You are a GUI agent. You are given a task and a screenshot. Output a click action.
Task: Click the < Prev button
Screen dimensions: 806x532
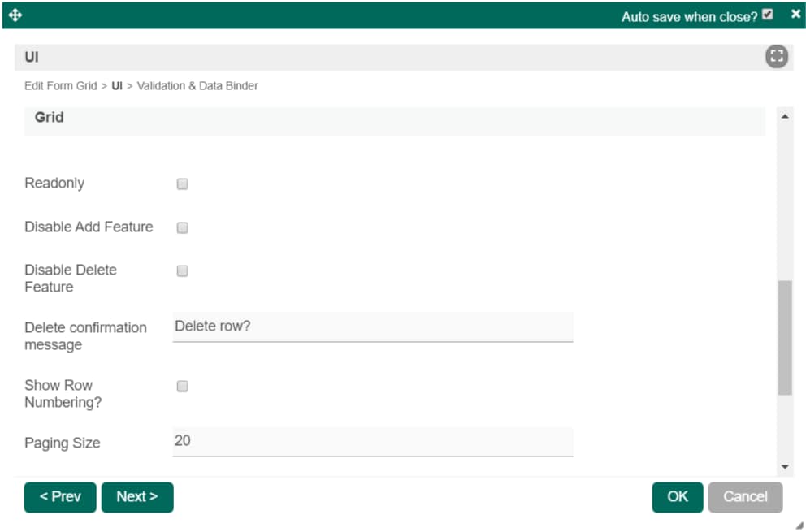click(x=60, y=497)
